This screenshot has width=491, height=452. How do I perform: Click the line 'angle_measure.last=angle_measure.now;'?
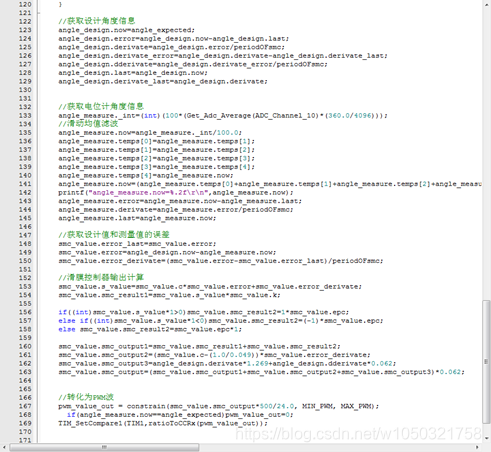click(137, 218)
